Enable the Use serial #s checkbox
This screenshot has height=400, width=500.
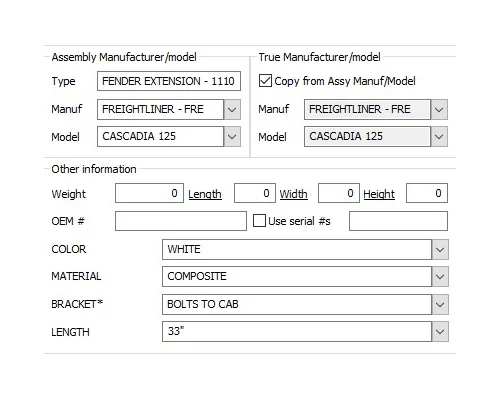(x=259, y=221)
